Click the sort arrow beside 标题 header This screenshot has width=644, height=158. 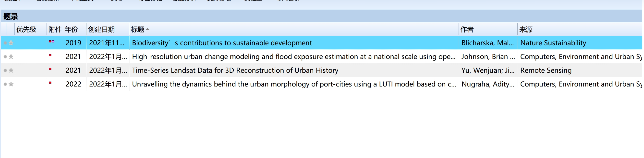pyautogui.click(x=147, y=29)
